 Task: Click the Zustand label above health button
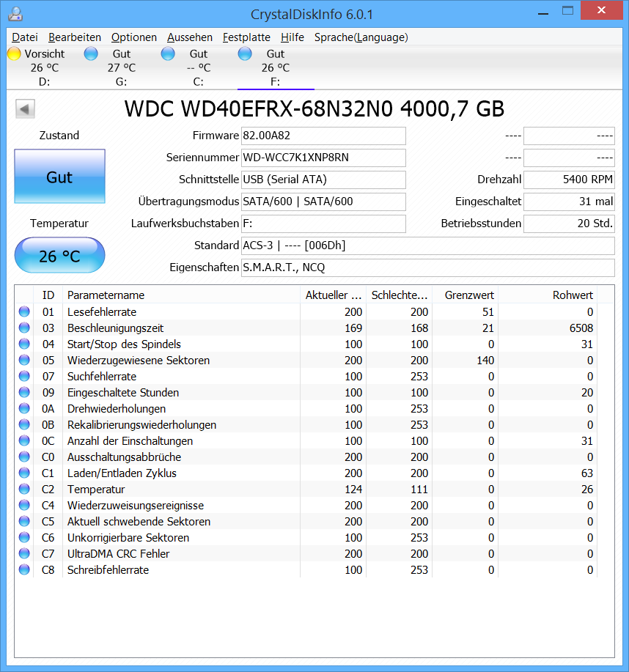[59, 136]
